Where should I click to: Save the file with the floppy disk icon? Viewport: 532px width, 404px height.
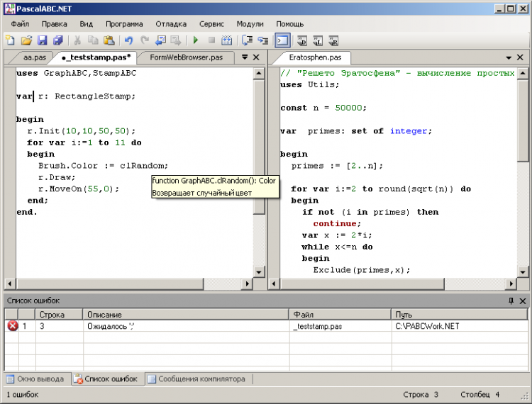pos(42,40)
